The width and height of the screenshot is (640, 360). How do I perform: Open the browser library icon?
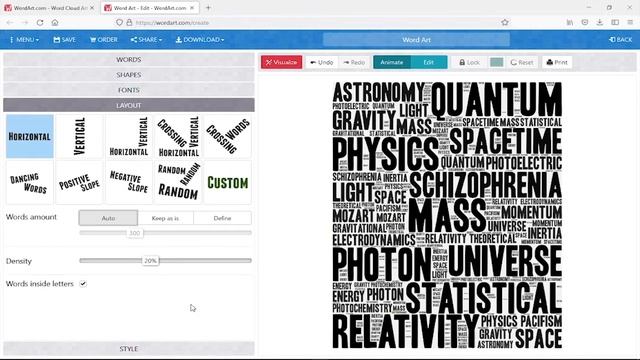570,22
